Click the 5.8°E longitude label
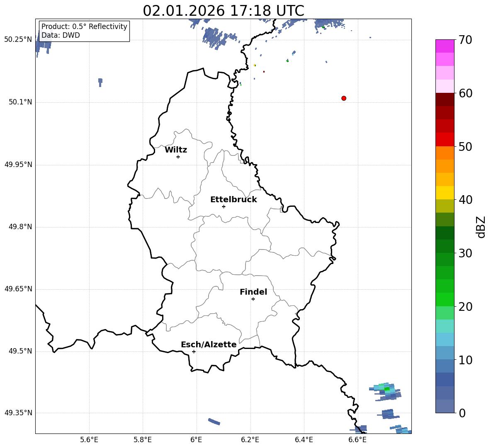Viewport: 491px width, 448px height. [x=143, y=440]
